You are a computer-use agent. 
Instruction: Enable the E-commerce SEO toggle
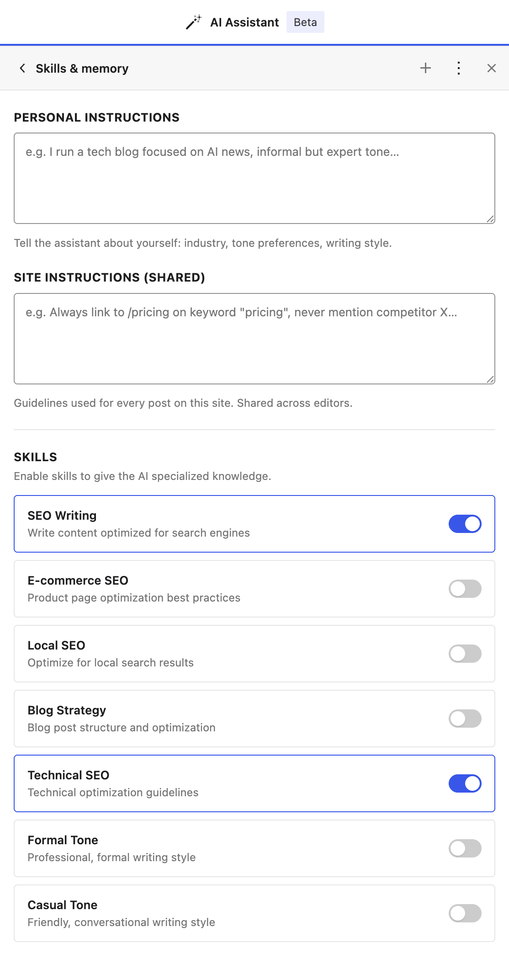[x=465, y=589]
